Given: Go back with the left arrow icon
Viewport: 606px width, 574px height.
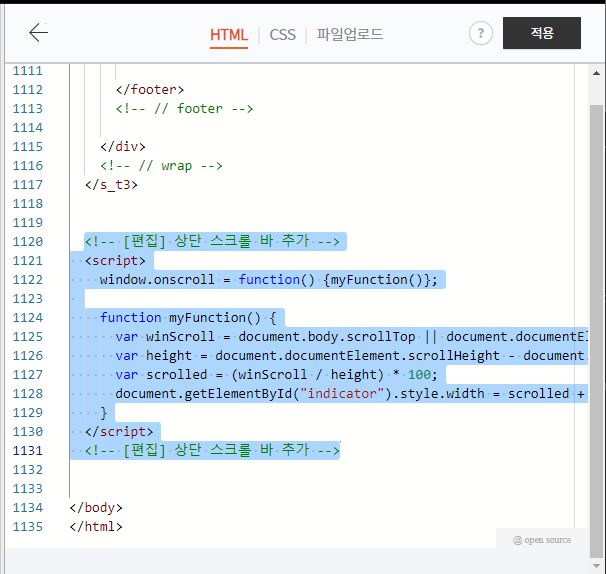Looking at the screenshot, I should click(x=38, y=32).
